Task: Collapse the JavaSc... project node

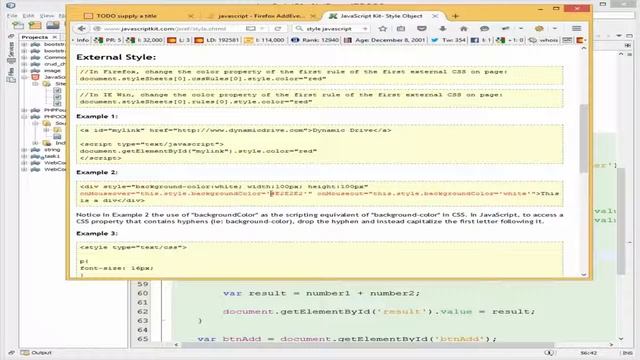Action: pyautogui.click(x=24, y=77)
